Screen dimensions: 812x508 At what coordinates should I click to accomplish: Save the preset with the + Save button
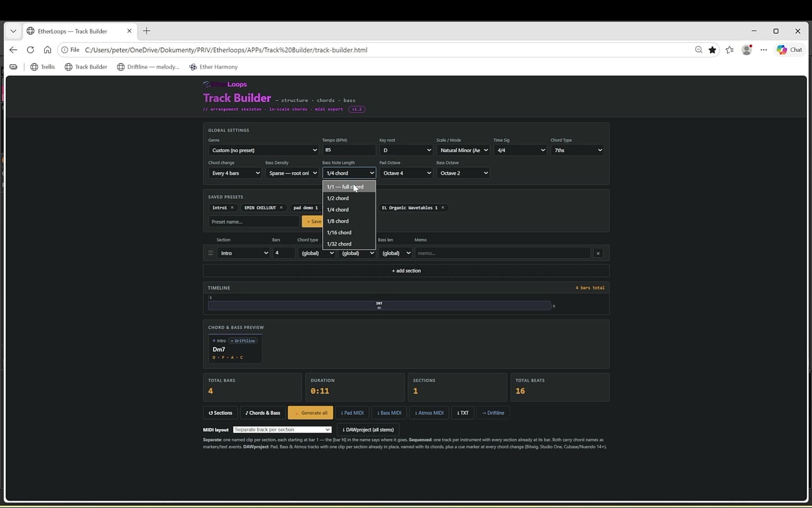tap(313, 221)
